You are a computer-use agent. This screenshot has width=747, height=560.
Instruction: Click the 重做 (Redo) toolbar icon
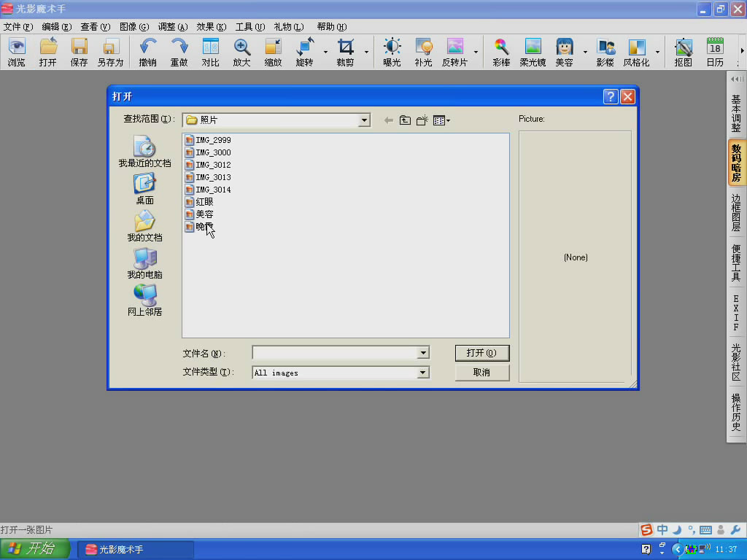pyautogui.click(x=179, y=52)
